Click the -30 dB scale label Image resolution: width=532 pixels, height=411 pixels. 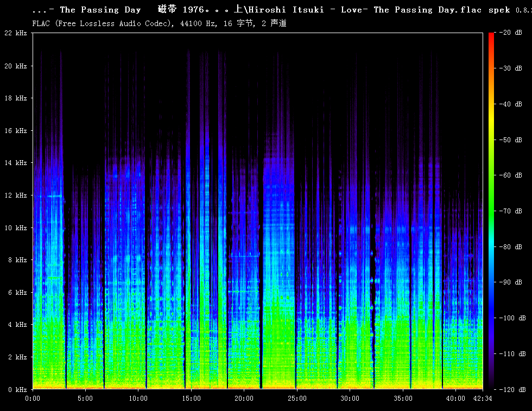click(x=511, y=68)
